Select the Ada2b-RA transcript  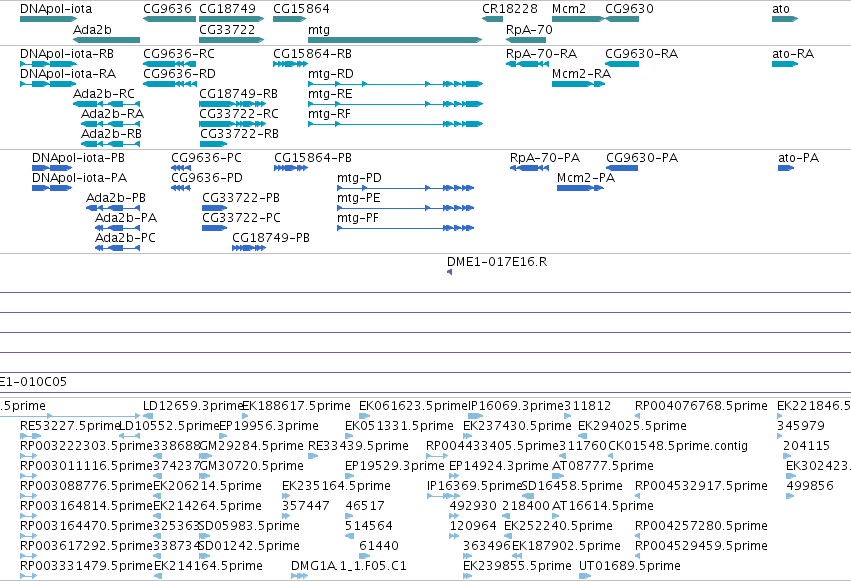click(111, 124)
